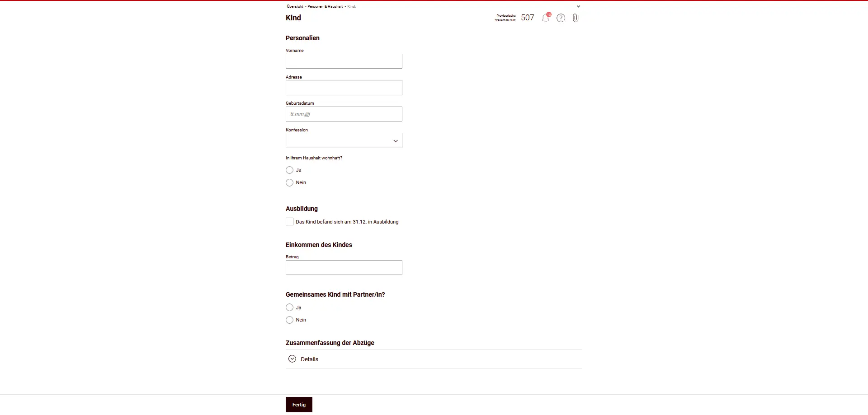Select Nein for In Ihrem Haushalt wohnhaft

pyautogui.click(x=290, y=183)
